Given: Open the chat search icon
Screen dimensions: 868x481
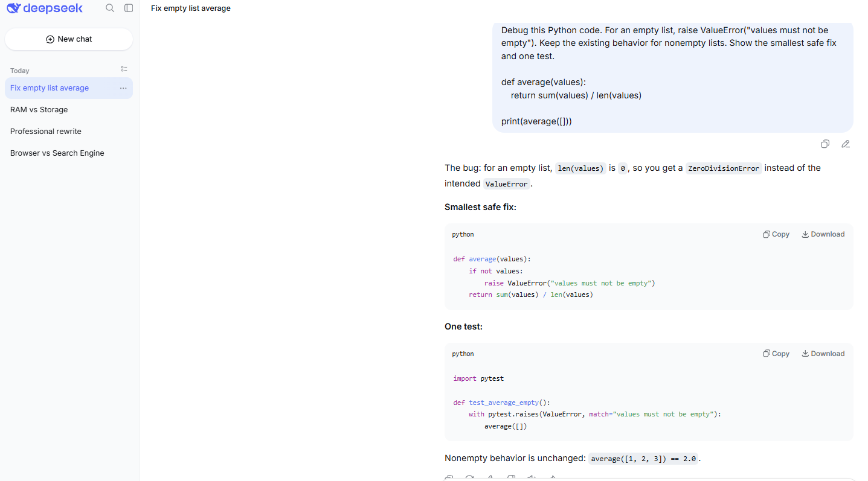Looking at the screenshot, I should tap(110, 8).
